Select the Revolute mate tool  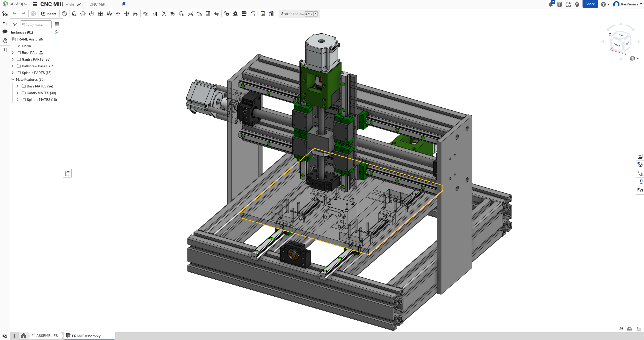click(83, 14)
